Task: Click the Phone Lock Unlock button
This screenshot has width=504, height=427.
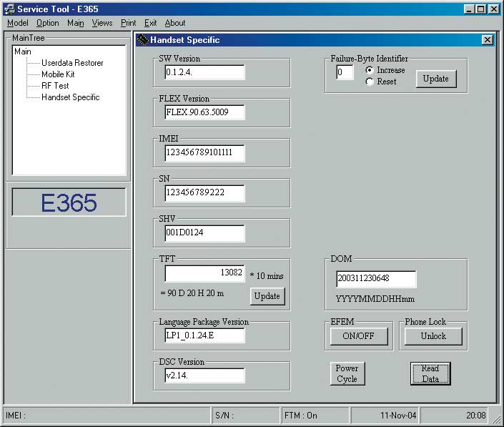Action: [433, 336]
